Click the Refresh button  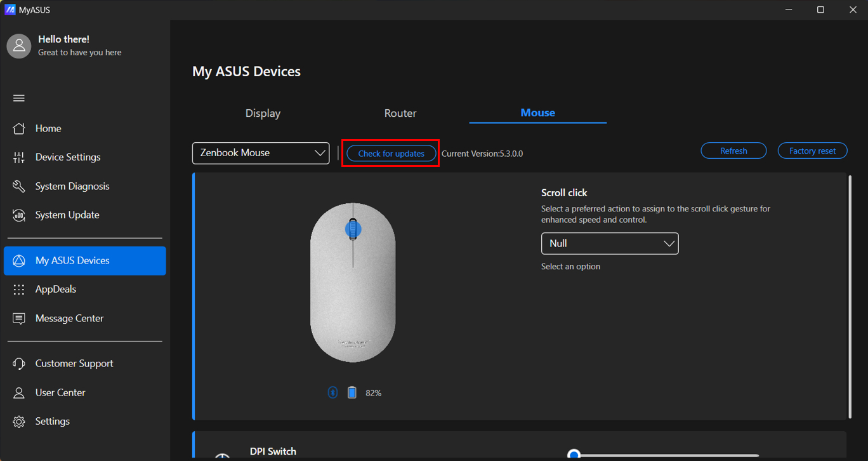(733, 150)
